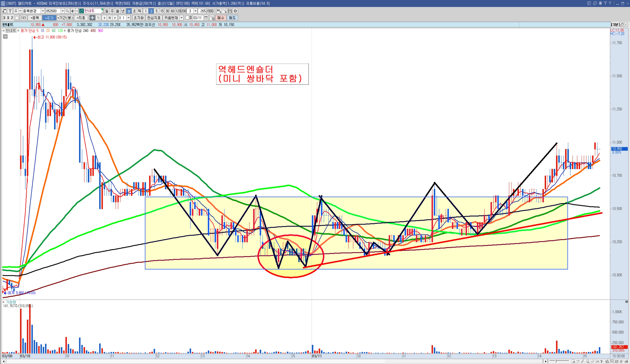
Task: Click the save chart floppy icon
Action: [230, 11]
